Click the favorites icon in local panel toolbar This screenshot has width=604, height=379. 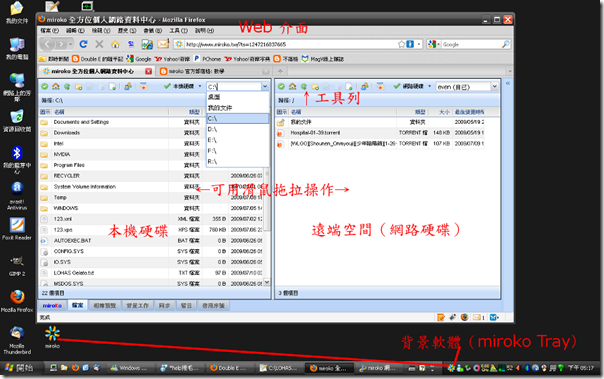[x=144, y=86]
